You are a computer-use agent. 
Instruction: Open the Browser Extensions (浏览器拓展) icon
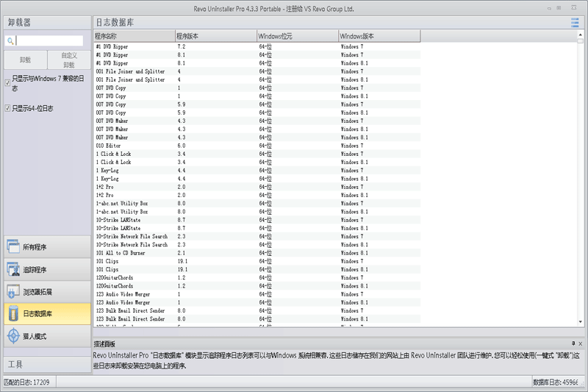click(13, 291)
